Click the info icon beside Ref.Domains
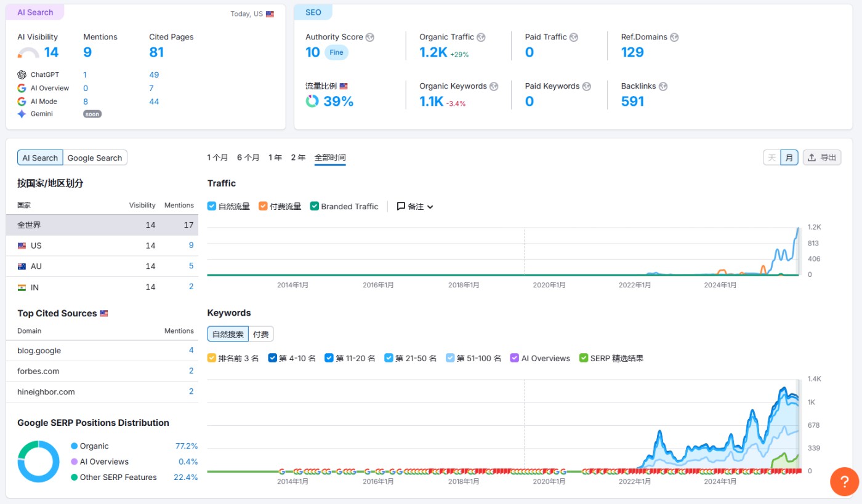The image size is (862, 504). click(674, 38)
